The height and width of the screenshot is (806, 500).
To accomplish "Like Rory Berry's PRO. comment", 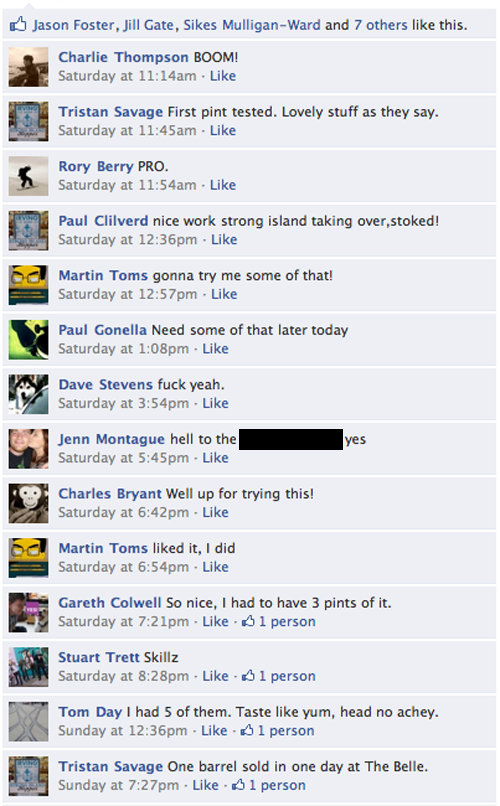I will [x=223, y=185].
